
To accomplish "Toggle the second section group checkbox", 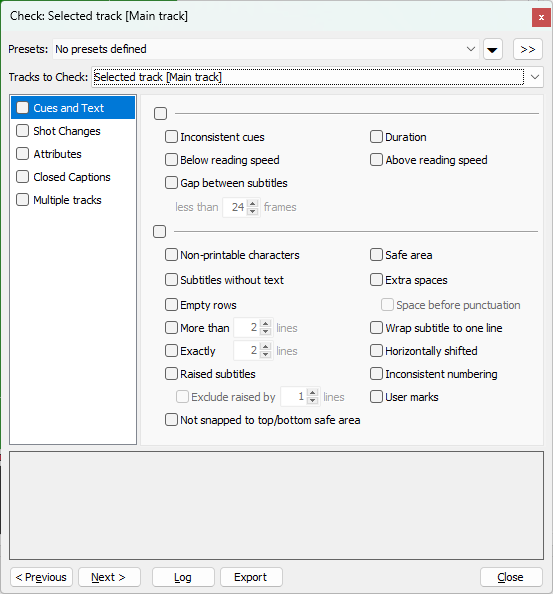I will pyautogui.click(x=159, y=231).
